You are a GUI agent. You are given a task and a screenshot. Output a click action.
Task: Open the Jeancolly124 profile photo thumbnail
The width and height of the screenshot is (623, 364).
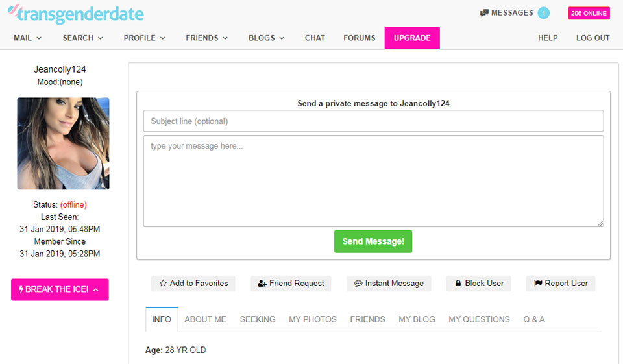tap(63, 143)
